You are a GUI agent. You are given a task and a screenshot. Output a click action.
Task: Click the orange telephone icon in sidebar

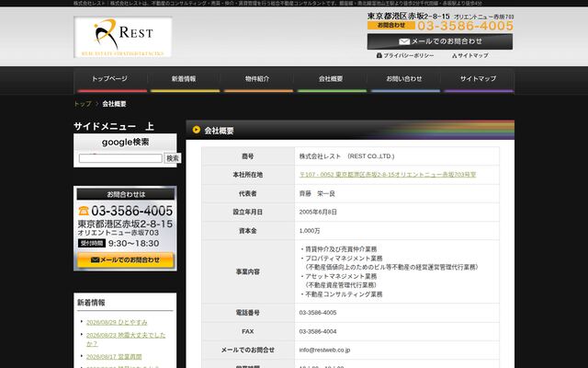(84, 211)
